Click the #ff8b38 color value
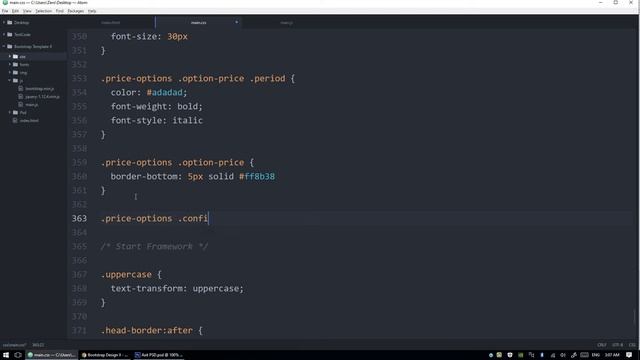 pos(257,177)
